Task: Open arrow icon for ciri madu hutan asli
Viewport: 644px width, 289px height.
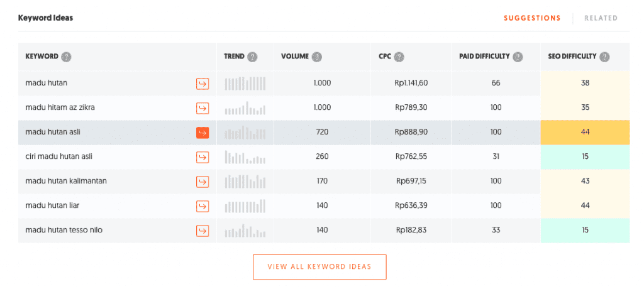Action: 203,157
